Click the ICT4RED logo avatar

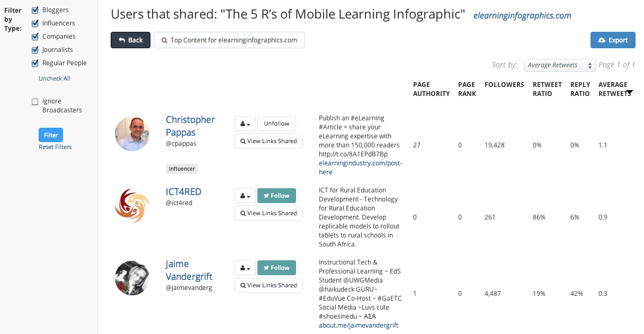pyautogui.click(x=132, y=206)
